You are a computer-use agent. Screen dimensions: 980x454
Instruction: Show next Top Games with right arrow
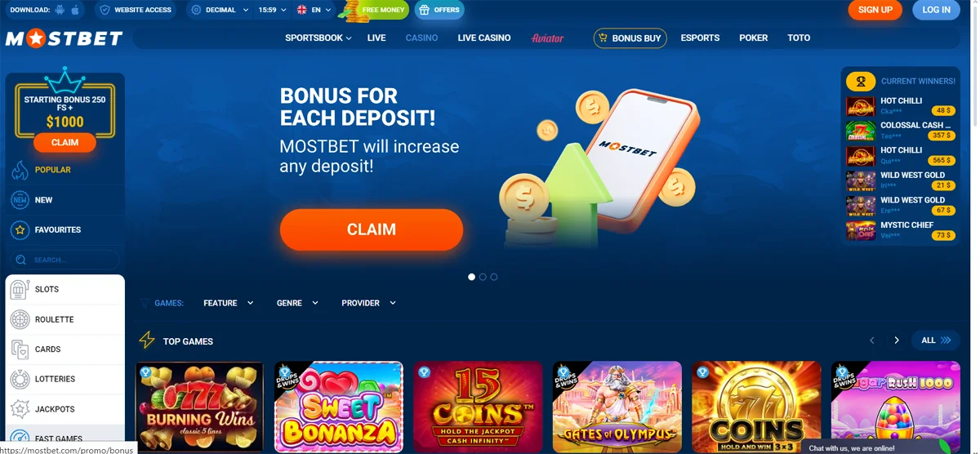click(897, 340)
